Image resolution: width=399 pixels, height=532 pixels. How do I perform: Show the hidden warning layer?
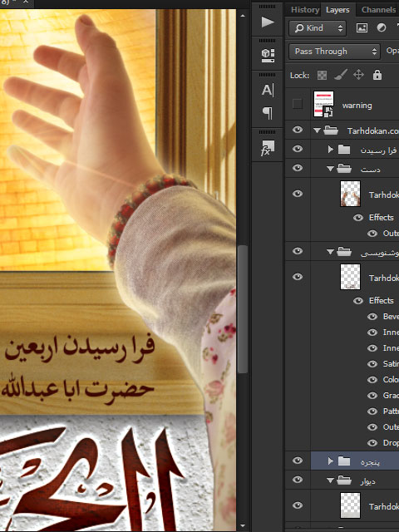pyautogui.click(x=298, y=104)
